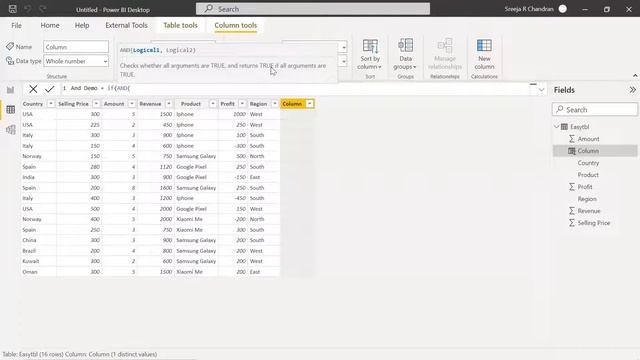640x360 pixels.
Task: Open the Revenue column filter dropdown
Action: [x=169, y=104]
